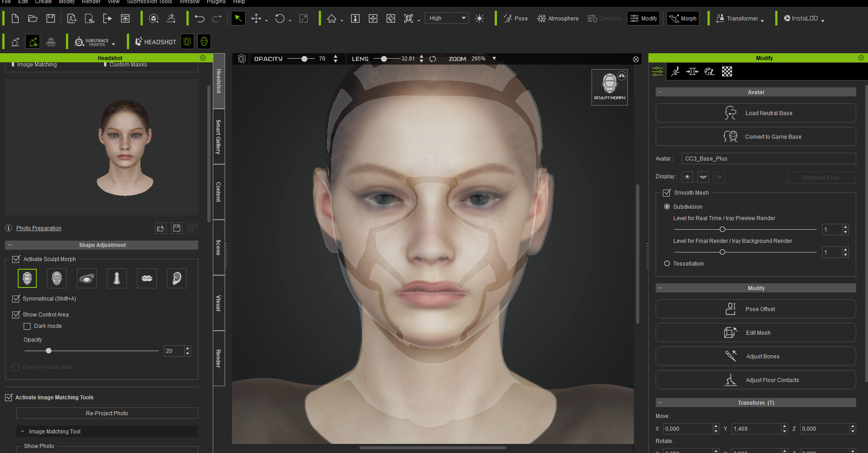
Task: Toggle Smooth Mesh checkbox
Action: (667, 193)
